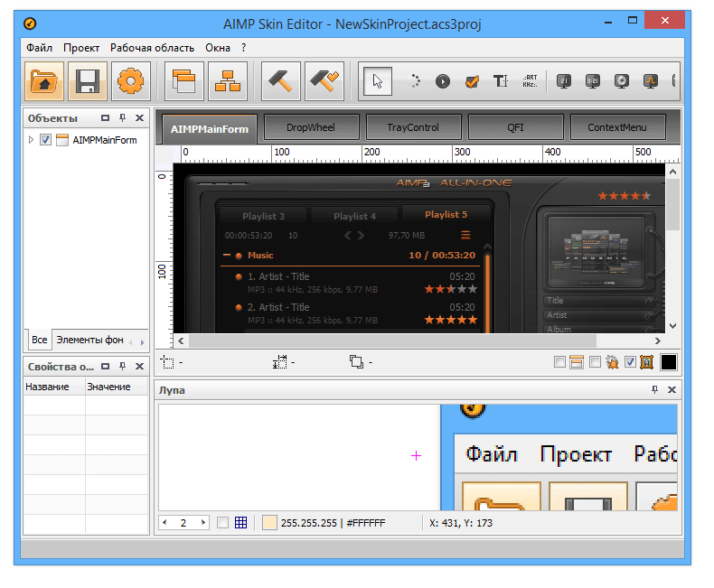Viewport: 714px width, 588px height.
Task: Select the Все tab in the Объекты panel
Action: [x=39, y=340]
